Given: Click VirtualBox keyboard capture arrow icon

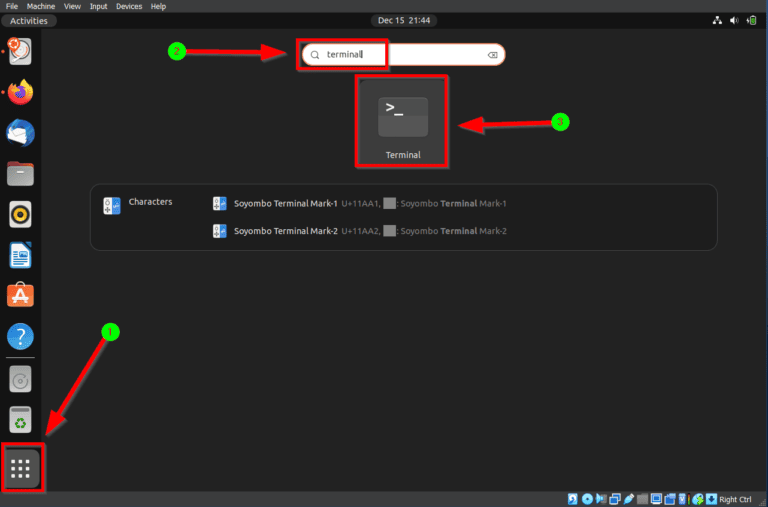Looking at the screenshot, I should click(x=711, y=499).
